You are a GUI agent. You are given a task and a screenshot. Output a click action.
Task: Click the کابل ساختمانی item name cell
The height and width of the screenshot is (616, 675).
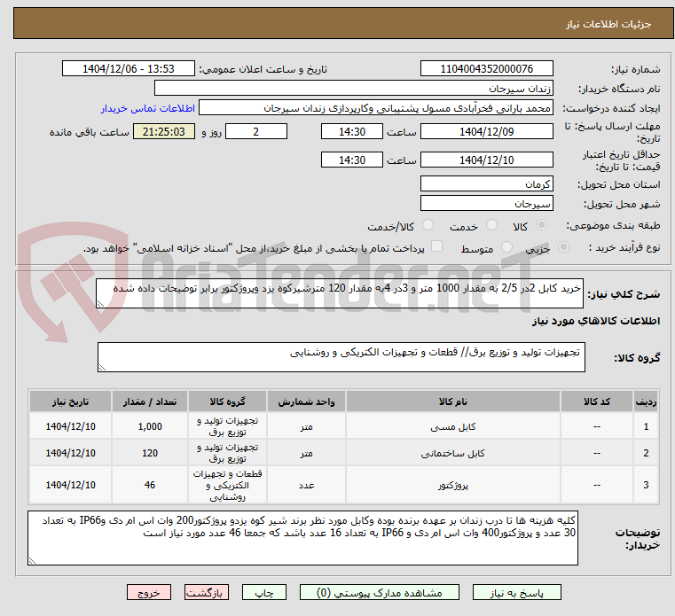453,453
